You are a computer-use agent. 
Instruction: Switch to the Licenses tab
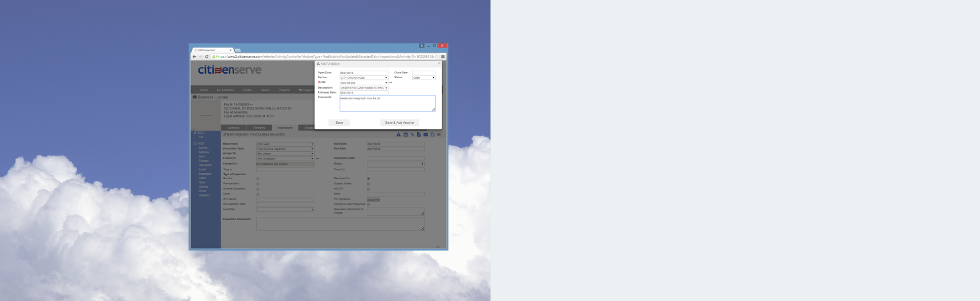[234, 128]
